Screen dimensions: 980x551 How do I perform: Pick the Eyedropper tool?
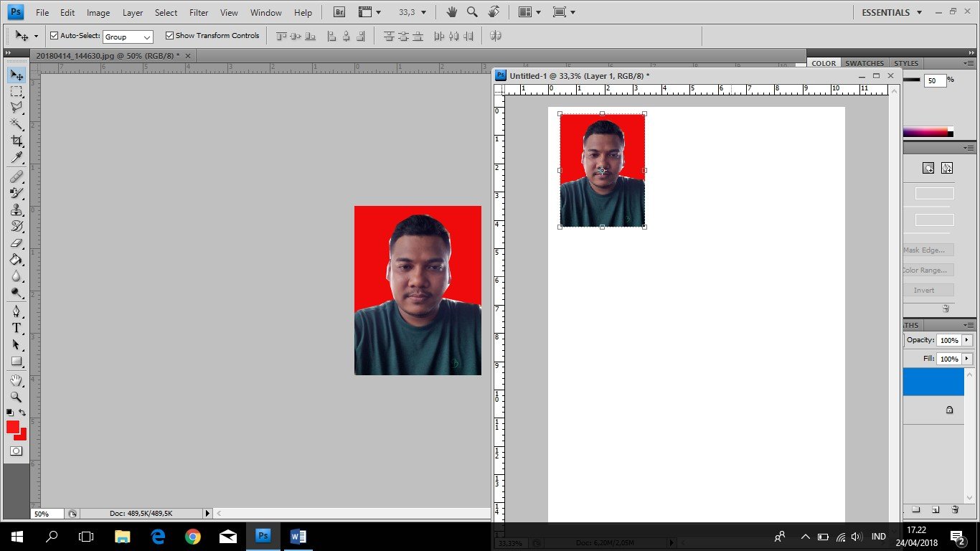click(17, 159)
